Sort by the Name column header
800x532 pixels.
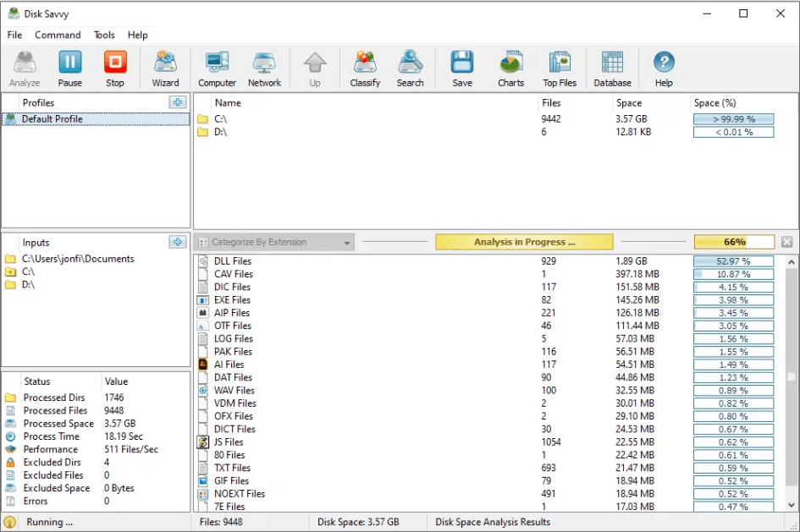tap(228, 103)
